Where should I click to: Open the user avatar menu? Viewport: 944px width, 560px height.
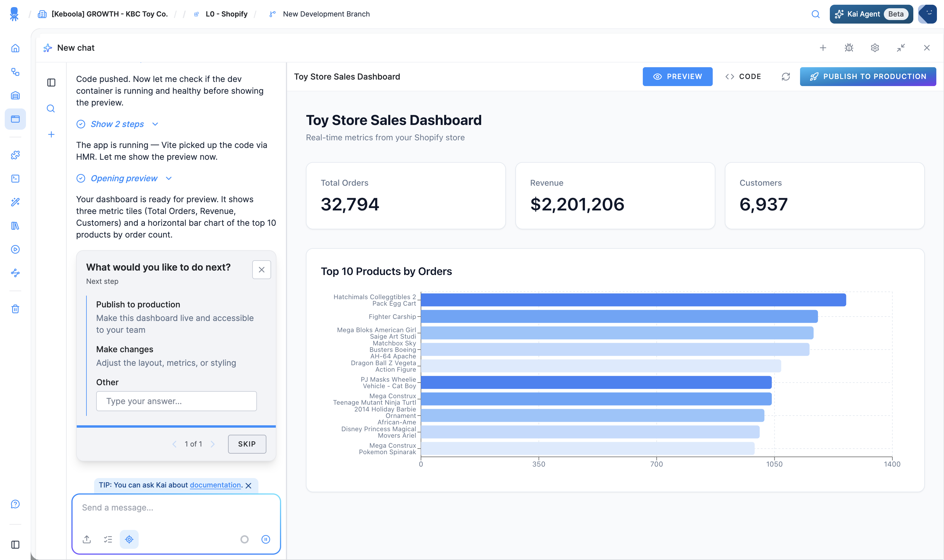(x=927, y=14)
